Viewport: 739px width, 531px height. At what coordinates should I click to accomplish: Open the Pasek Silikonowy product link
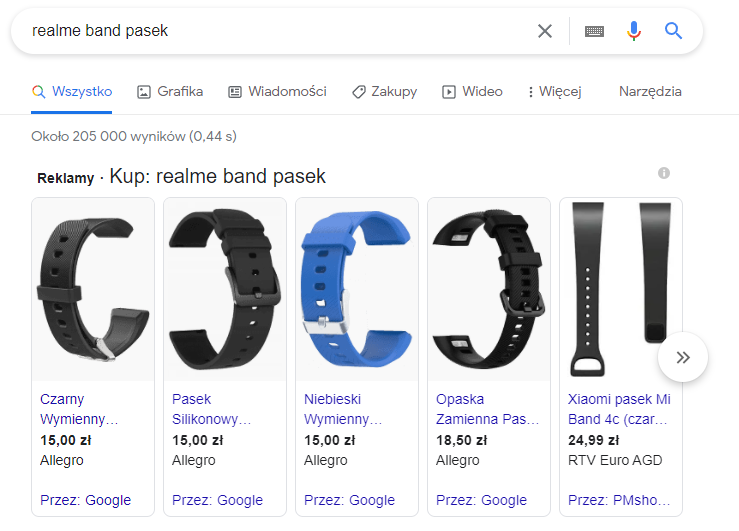212,409
